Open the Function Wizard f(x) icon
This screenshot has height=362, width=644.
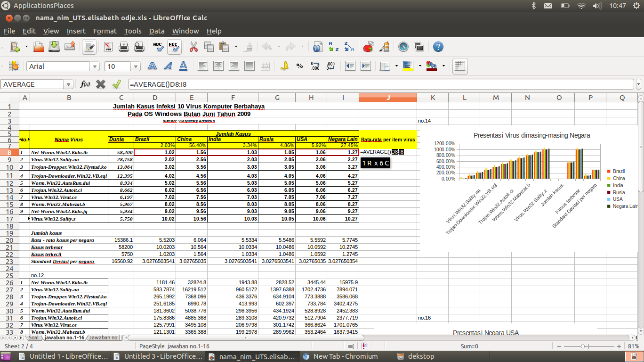[85, 84]
